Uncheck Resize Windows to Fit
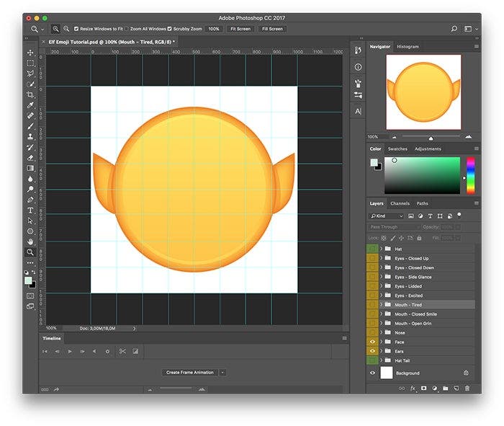Screen dimensions: 504x426 [x=77, y=29]
